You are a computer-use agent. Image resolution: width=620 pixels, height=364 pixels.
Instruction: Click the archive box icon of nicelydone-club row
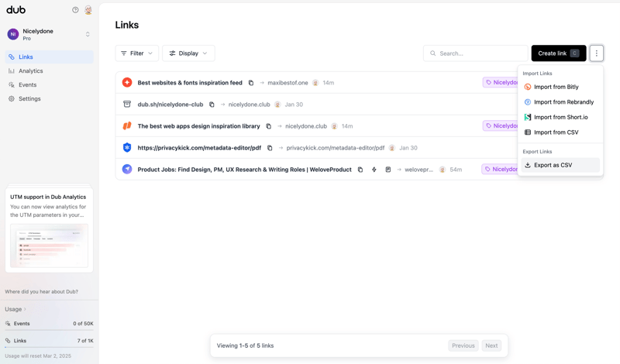point(127,105)
